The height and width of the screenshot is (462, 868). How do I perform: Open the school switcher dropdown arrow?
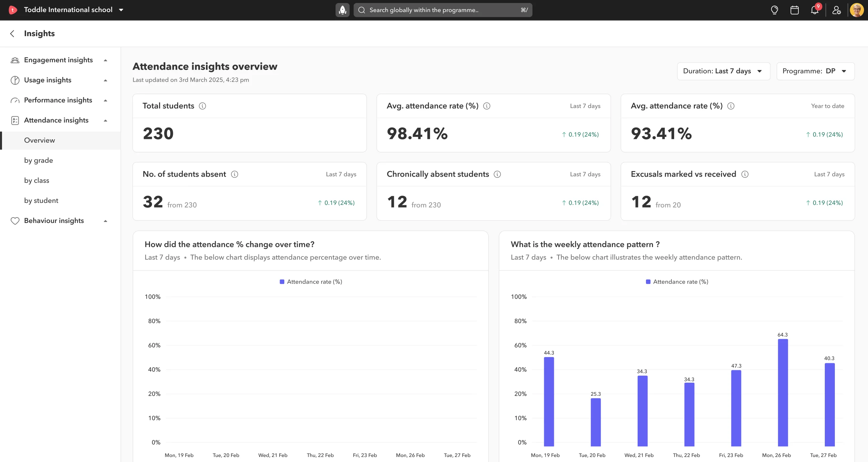(x=121, y=10)
